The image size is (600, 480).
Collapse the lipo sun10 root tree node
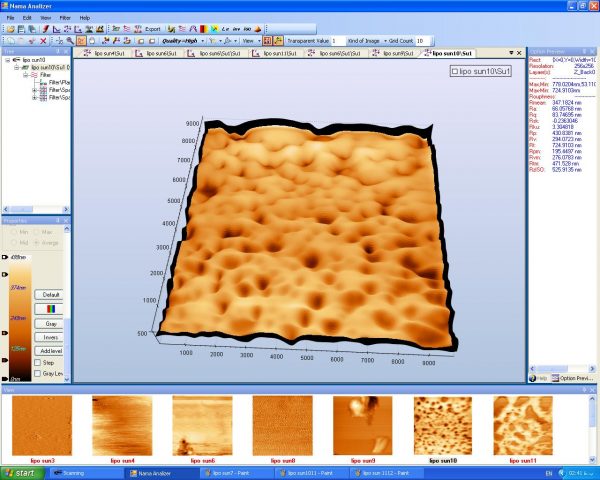[x=7, y=60]
